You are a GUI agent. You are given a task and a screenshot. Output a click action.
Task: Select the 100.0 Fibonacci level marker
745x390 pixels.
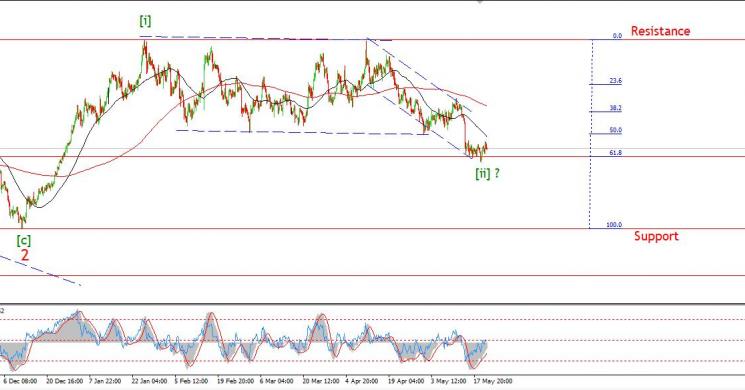point(614,225)
